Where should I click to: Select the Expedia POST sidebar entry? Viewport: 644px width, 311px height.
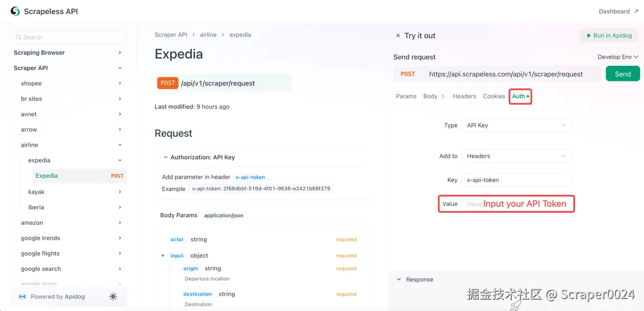tap(78, 176)
